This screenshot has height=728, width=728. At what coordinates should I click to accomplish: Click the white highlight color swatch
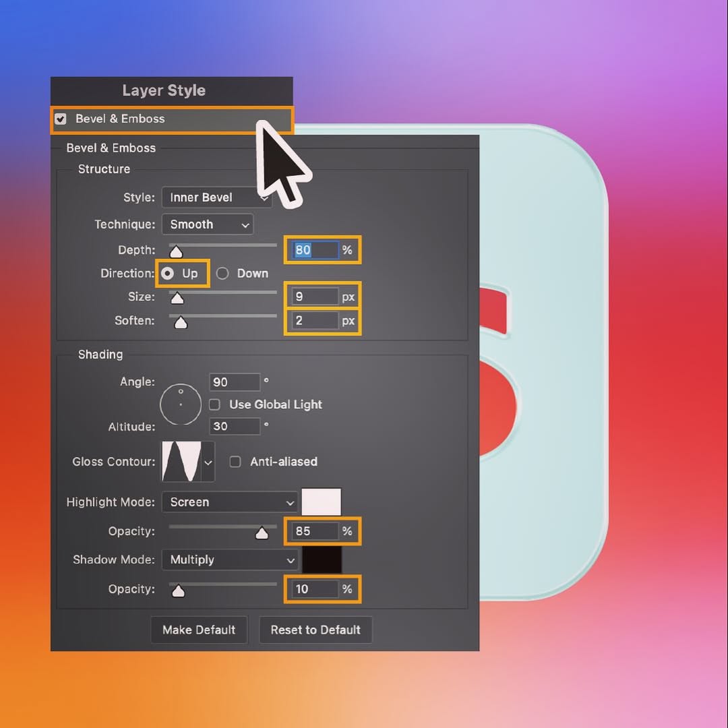coord(322,502)
